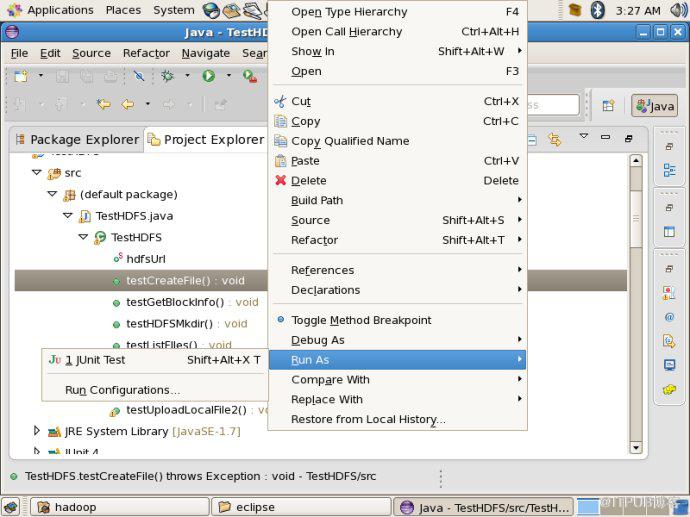Open the Navigate menu in menu bar
This screenshot has width=690, height=517.
206,53
